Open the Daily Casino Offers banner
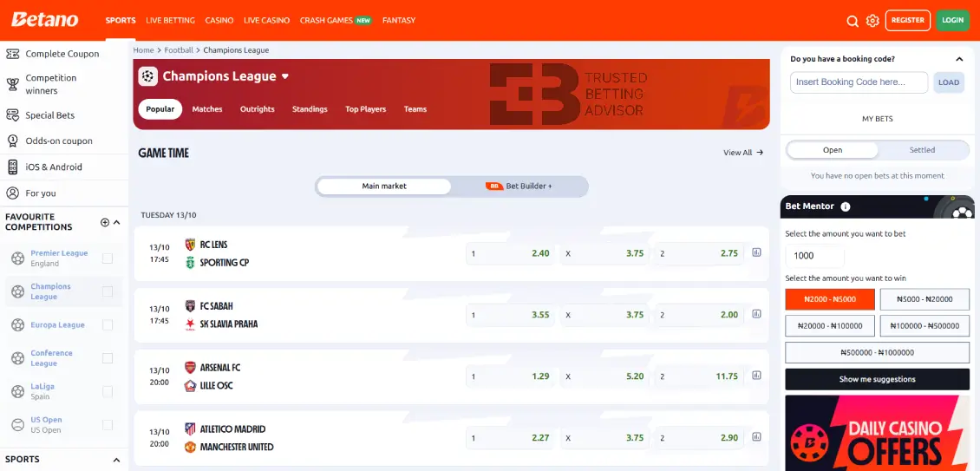Image resolution: width=980 pixels, height=471 pixels. 877,433
